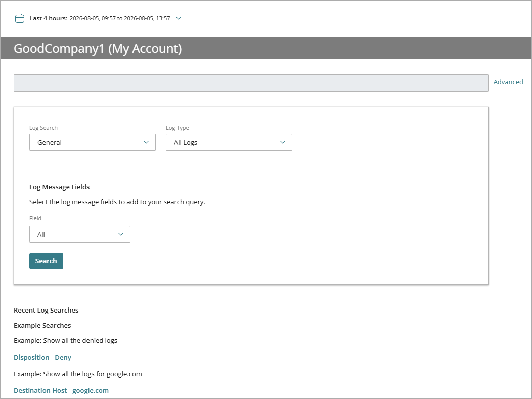Open the Field All dropdown
The image size is (532, 399).
click(80, 234)
